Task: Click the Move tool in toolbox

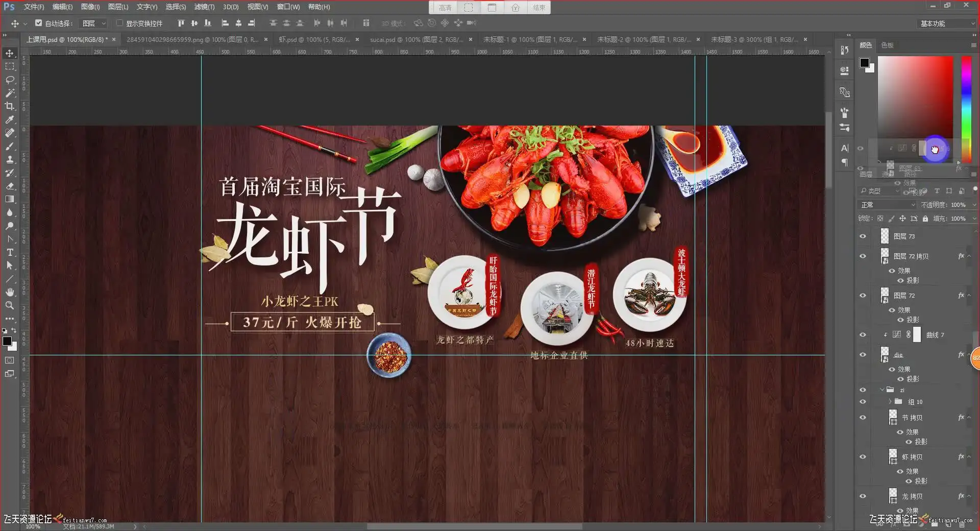Action: [10, 53]
